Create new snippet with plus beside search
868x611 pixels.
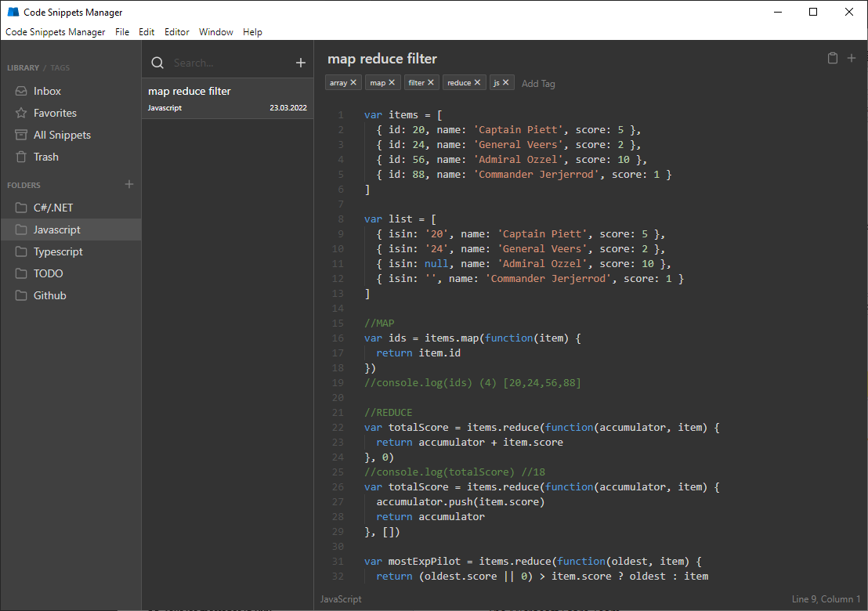[301, 63]
